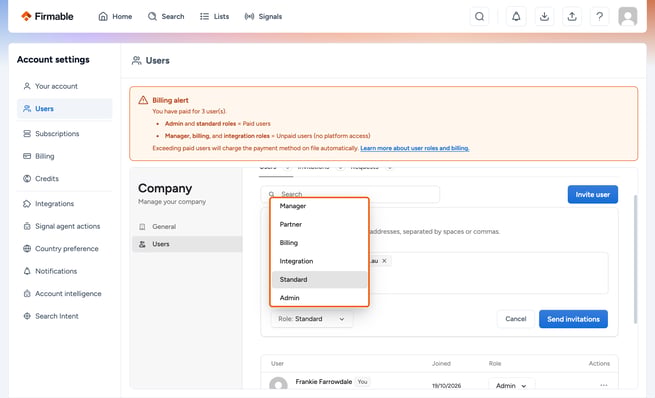Click the user search field

[x=350, y=194]
